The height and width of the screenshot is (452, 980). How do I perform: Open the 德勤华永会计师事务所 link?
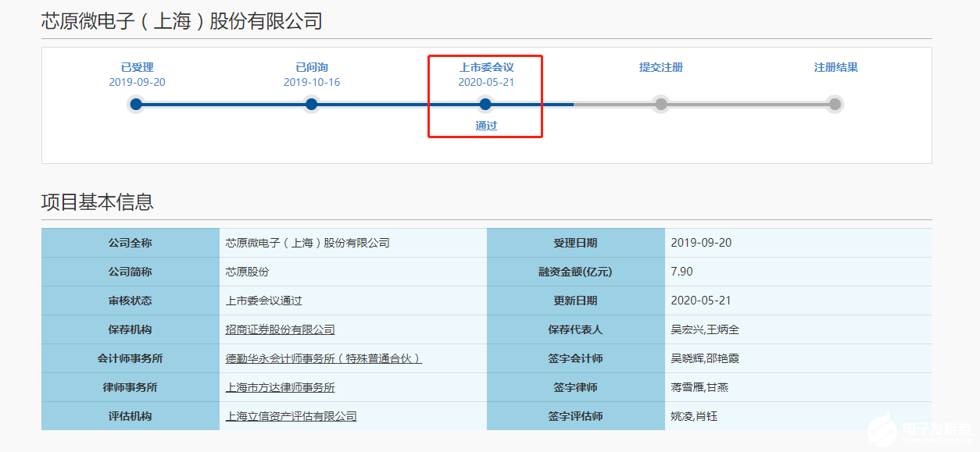point(324,358)
